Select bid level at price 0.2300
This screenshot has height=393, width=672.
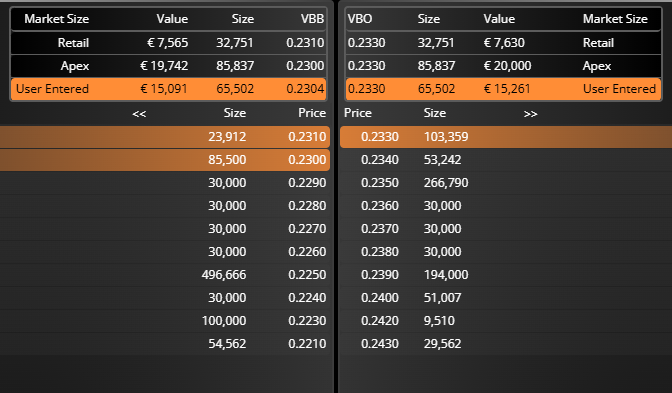(x=165, y=160)
